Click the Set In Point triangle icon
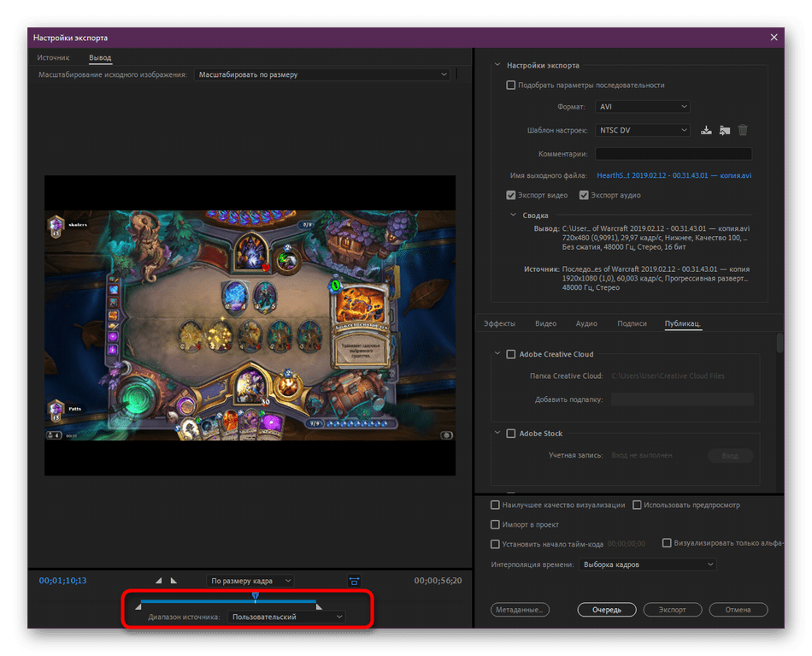Screen dimensions: 812x656 pyautogui.click(x=158, y=581)
